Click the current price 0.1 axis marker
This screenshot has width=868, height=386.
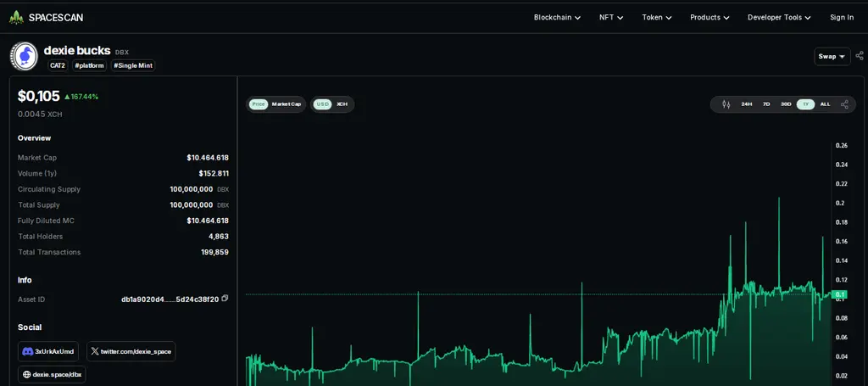(841, 294)
